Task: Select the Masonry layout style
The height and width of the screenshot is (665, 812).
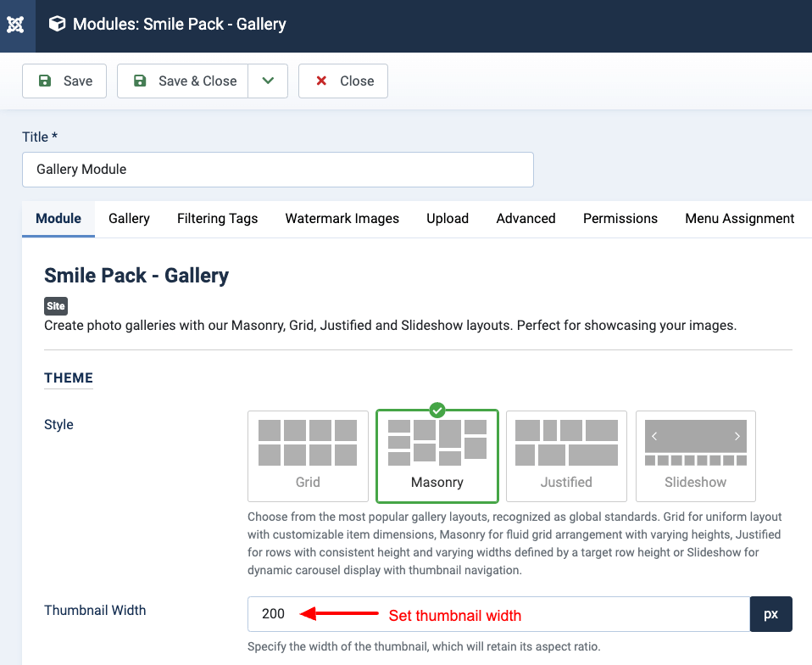Action: [x=437, y=456]
